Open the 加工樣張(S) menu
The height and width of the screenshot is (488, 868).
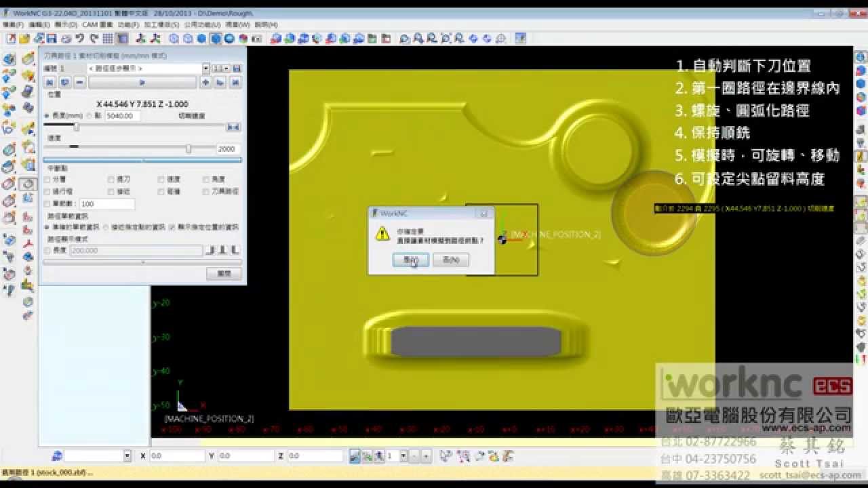[x=161, y=25]
